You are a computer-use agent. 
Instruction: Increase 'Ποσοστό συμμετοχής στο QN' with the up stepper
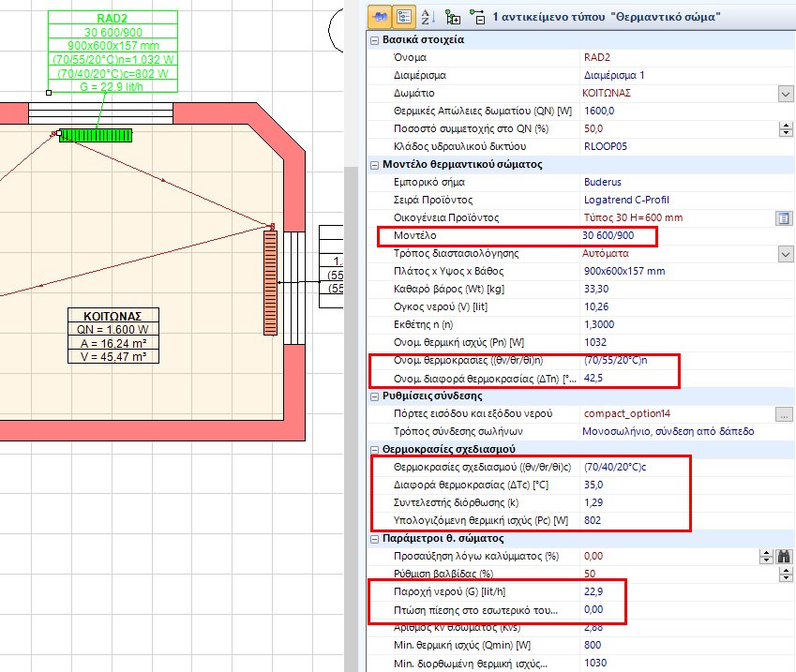point(787,126)
